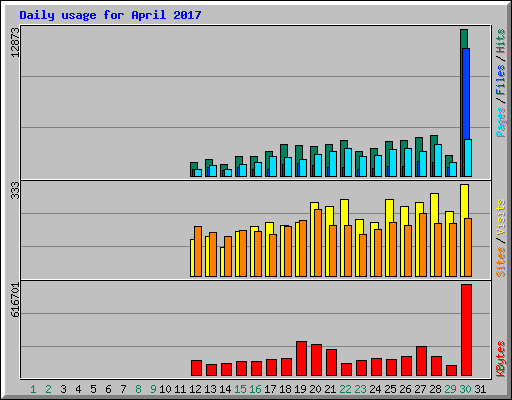The width and height of the screenshot is (512, 400).
Task: Click the 'Hits' legend label
Action: coord(500,41)
